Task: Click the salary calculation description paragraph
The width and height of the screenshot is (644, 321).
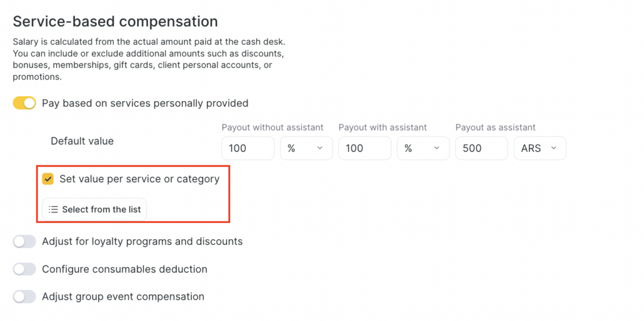Action: pyautogui.click(x=148, y=60)
